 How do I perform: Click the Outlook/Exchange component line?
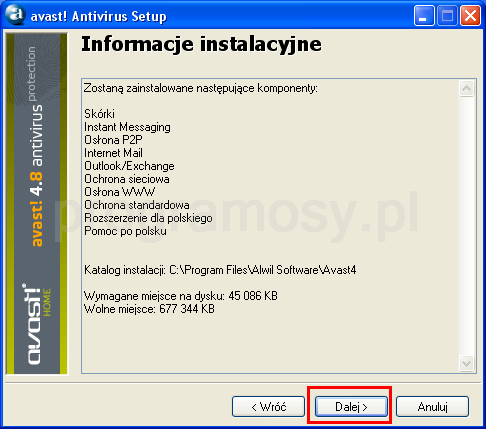[x=129, y=166]
